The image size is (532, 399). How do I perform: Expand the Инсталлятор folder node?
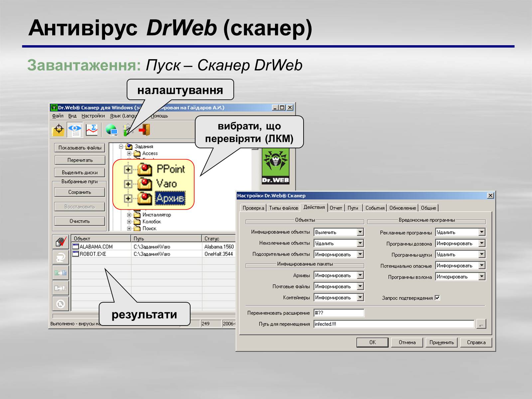pos(129,215)
